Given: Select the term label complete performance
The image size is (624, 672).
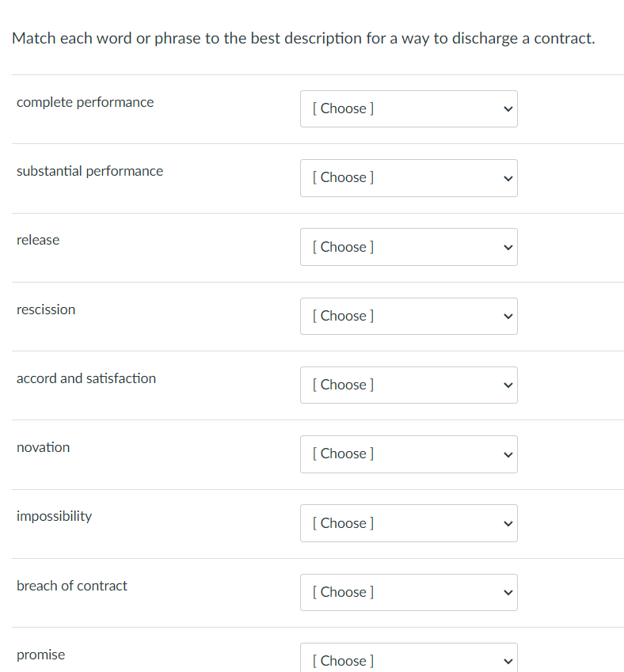Looking at the screenshot, I should (x=85, y=102).
